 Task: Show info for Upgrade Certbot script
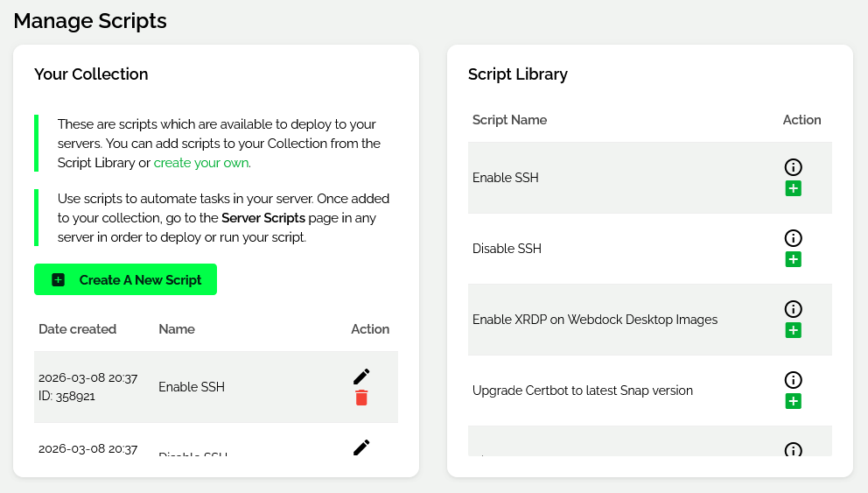(x=794, y=379)
